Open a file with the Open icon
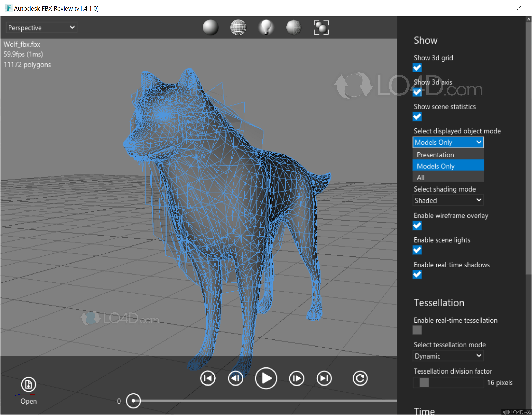Viewport: 532px width, 415px height. (x=28, y=384)
